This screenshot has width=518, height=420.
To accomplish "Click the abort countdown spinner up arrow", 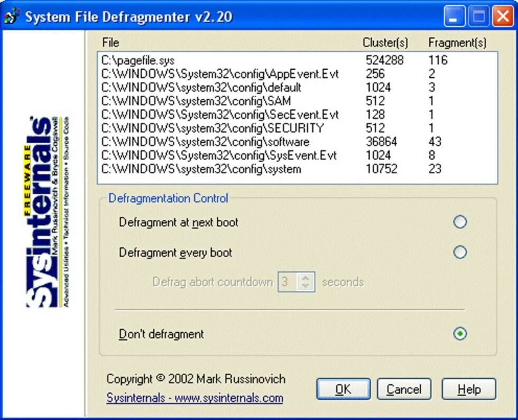I will click(x=306, y=278).
